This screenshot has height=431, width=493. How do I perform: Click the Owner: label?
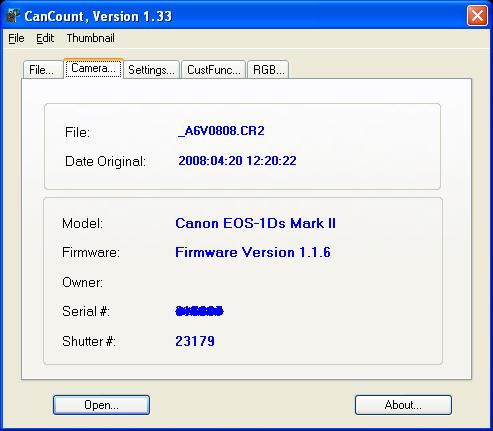(83, 282)
